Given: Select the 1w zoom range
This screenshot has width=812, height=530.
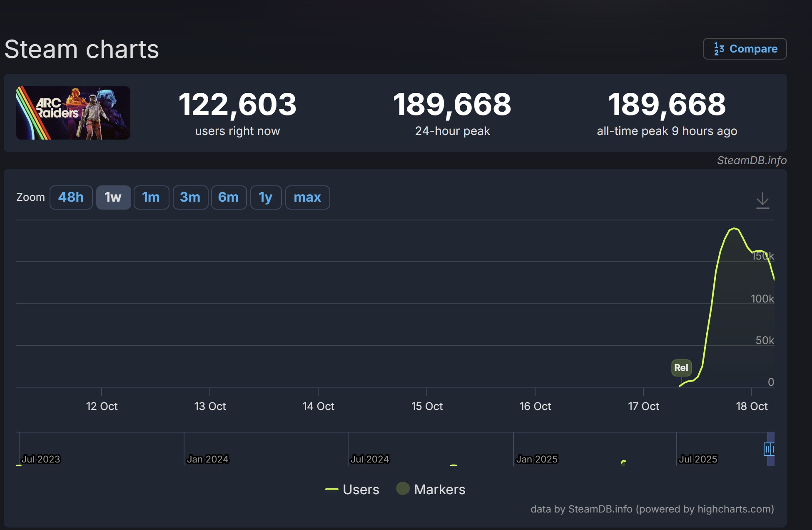Looking at the screenshot, I should click(113, 197).
